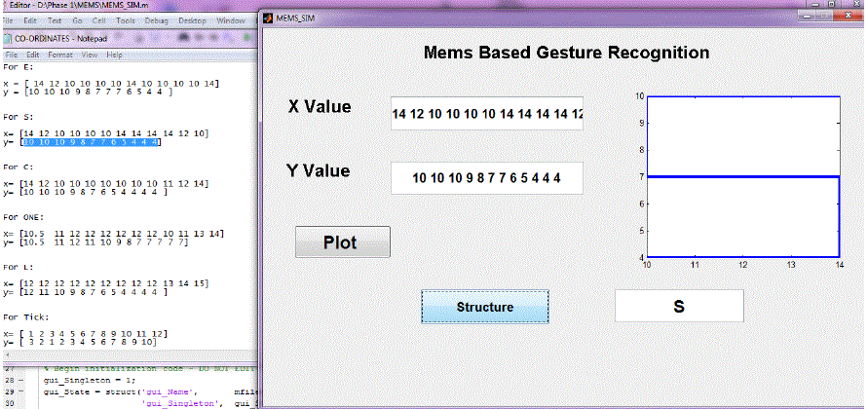Open the Help menu in Notepad

115,55
